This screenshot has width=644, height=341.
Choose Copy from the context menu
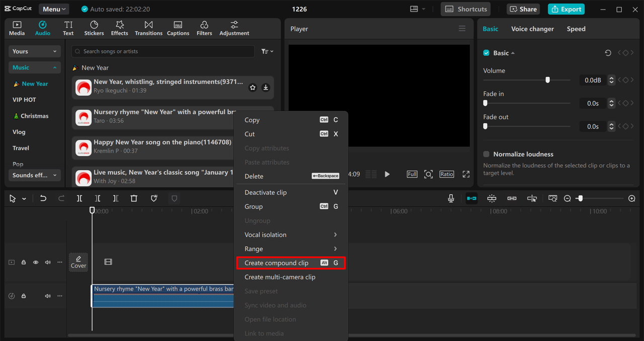click(291, 120)
